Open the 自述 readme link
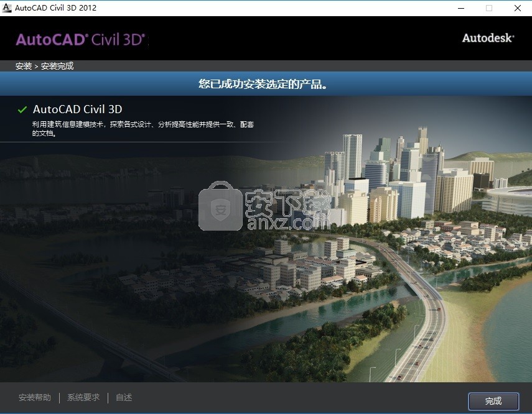This screenshot has height=414, width=532. 124,397
